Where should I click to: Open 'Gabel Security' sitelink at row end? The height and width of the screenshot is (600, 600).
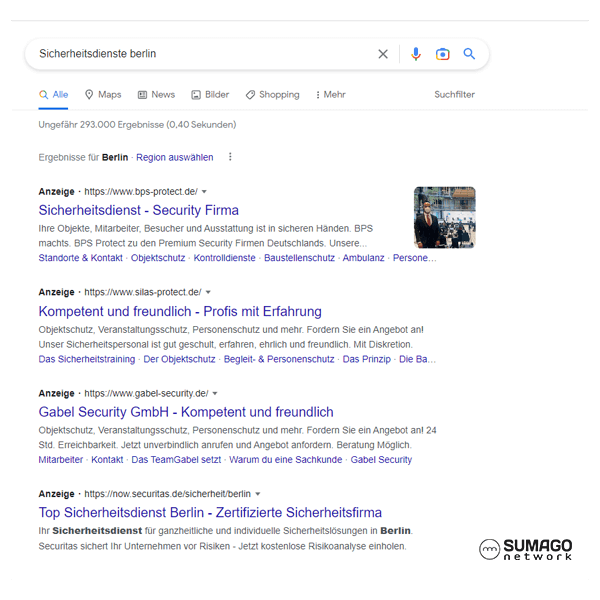(382, 460)
